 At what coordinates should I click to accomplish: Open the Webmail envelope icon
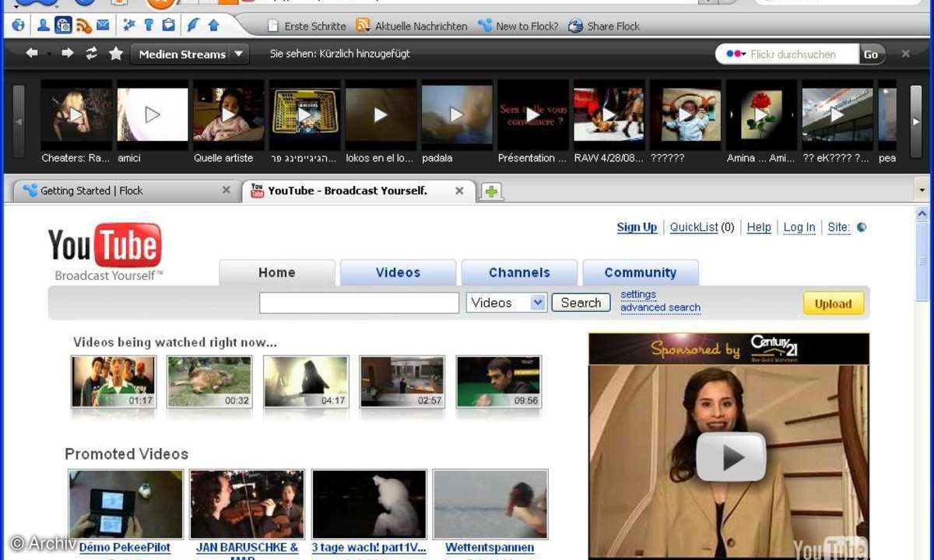point(103,26)
